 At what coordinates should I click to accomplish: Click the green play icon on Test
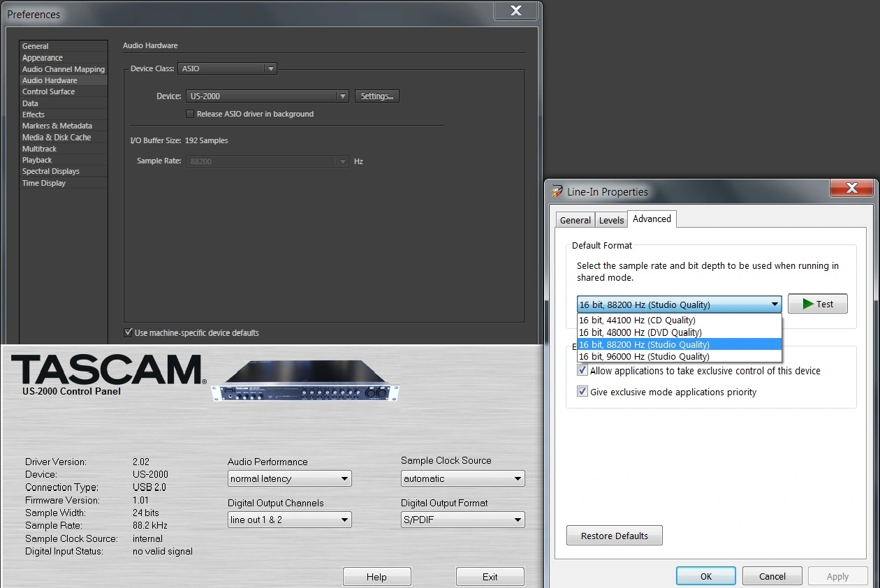click(808, 304)
